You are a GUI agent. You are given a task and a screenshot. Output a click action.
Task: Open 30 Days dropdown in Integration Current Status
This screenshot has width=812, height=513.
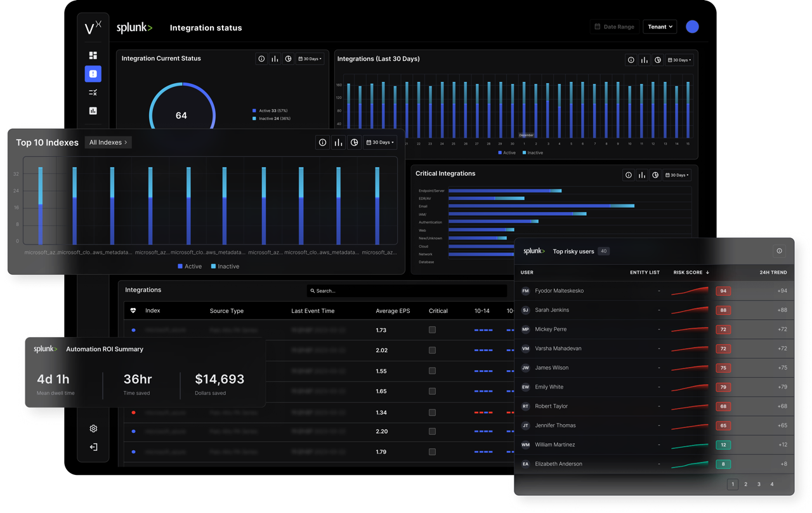click(x=310, y=58)
